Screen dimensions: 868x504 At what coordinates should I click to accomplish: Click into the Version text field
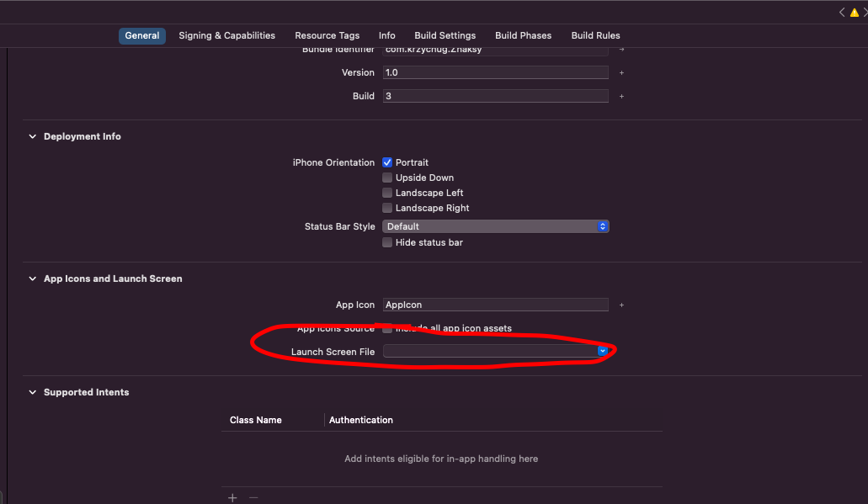click(x=495, y=73)
